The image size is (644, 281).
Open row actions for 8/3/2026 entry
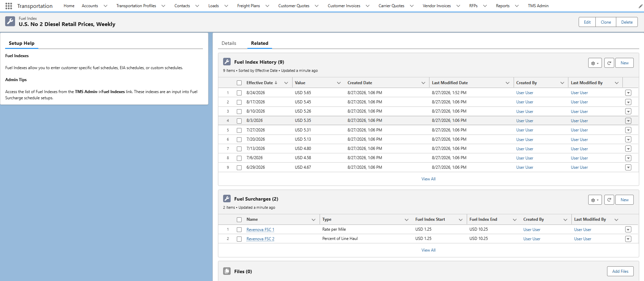point(628,121)
